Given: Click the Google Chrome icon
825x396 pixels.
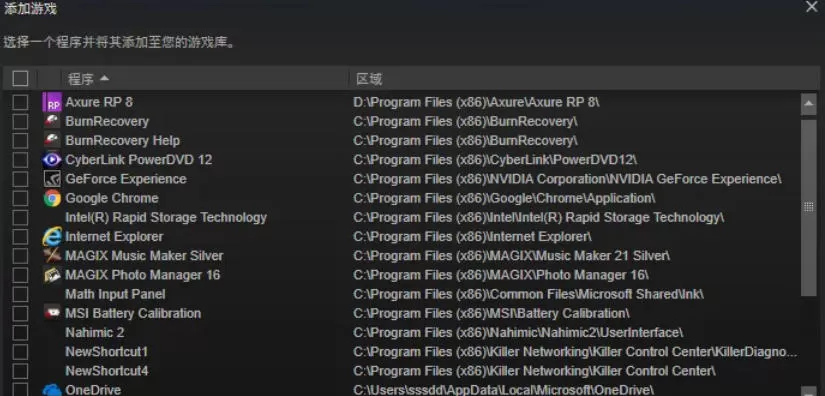Looking at the screenshot, I should click(52, 198).
